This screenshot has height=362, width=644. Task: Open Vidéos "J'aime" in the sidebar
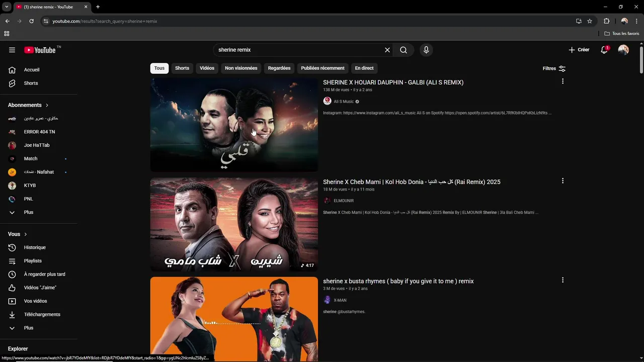pyautogui.click(x=39, y=288)
